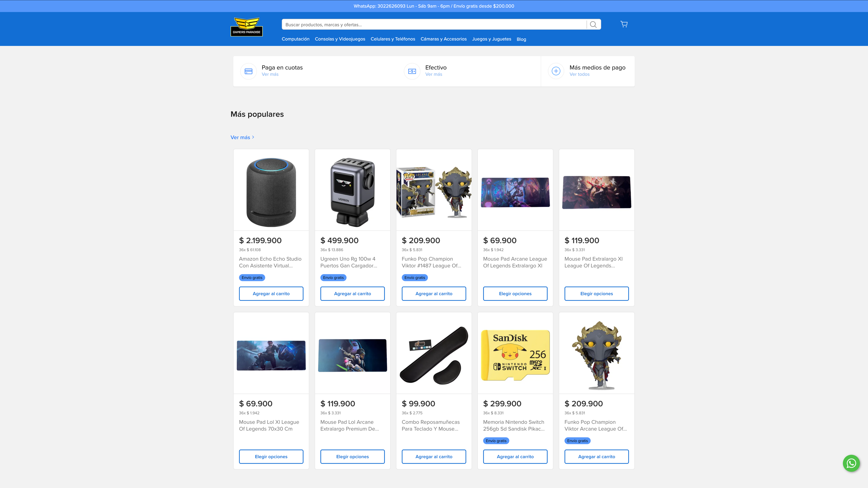Click the magnifying glass search icon
Viewport: 868px width, 488px height.
pos(593,25)
